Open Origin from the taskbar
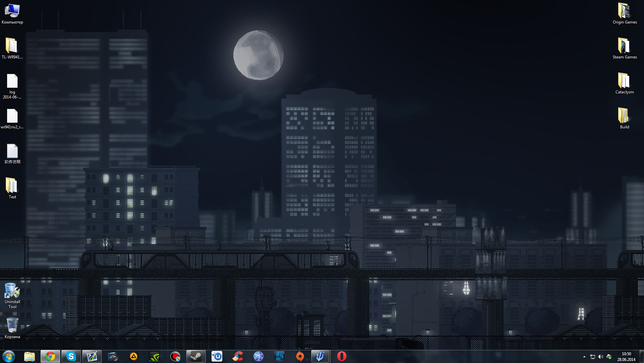The height and width of the screenshot is (363, 644). pos(300,356)
